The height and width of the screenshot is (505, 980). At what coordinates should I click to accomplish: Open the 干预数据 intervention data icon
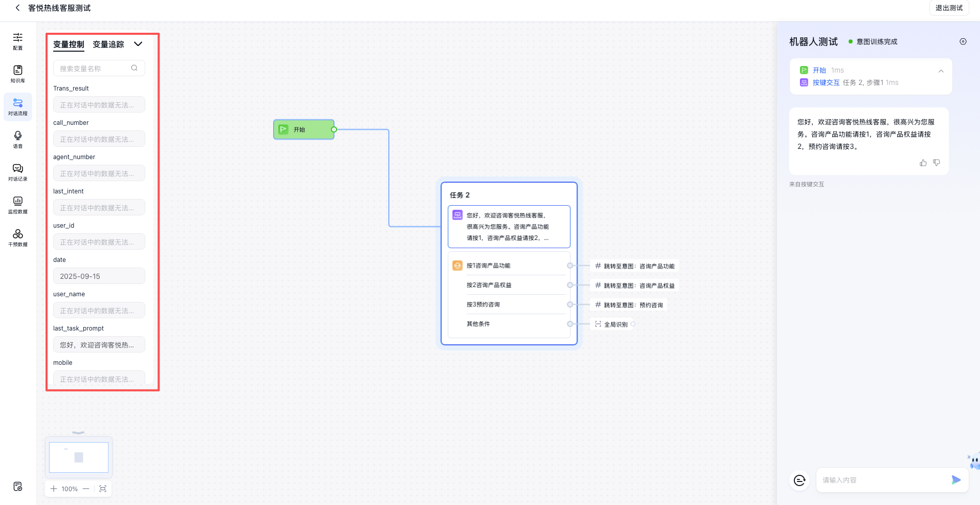pos(18,237)
